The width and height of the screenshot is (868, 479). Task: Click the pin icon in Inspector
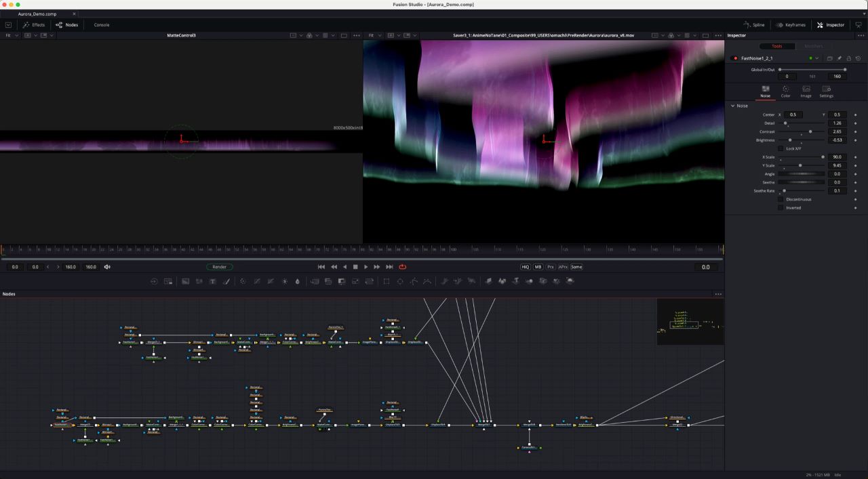point(839,58)
